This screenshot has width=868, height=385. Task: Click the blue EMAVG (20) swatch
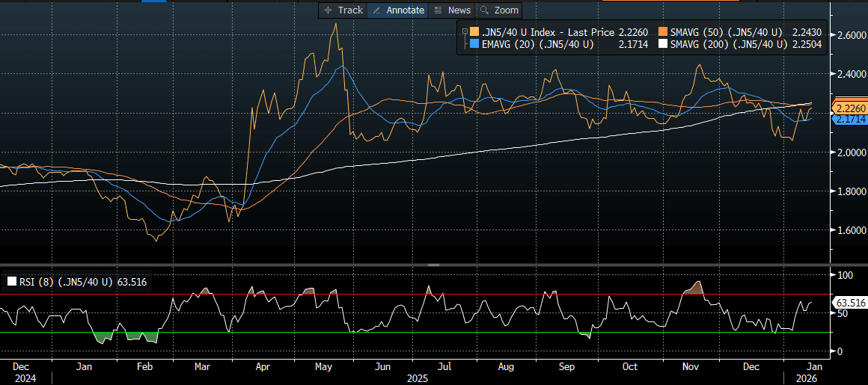click(474, 45)
